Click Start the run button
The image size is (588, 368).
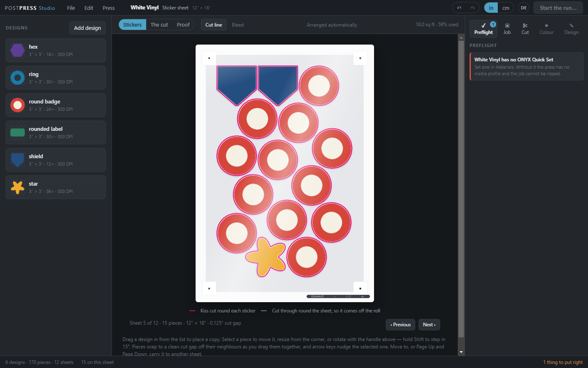pyautogui.click(x=558, y=8)
